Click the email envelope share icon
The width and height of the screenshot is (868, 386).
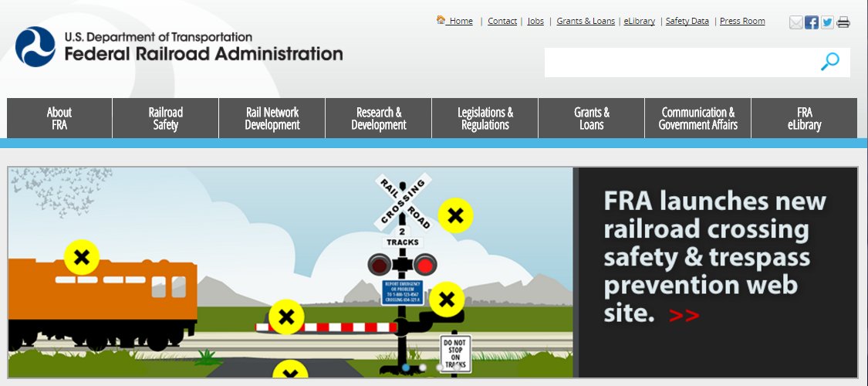(796, 22)
